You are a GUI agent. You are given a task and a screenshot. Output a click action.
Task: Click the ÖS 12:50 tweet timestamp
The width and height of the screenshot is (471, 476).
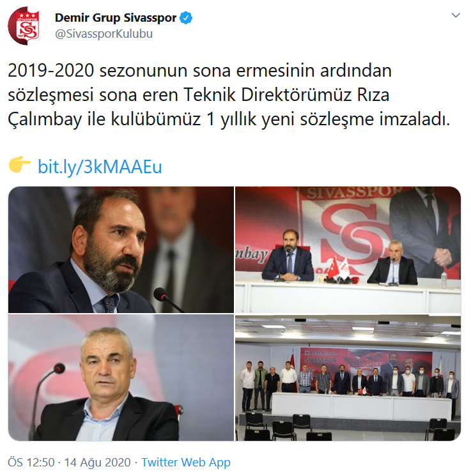point(31,463)
